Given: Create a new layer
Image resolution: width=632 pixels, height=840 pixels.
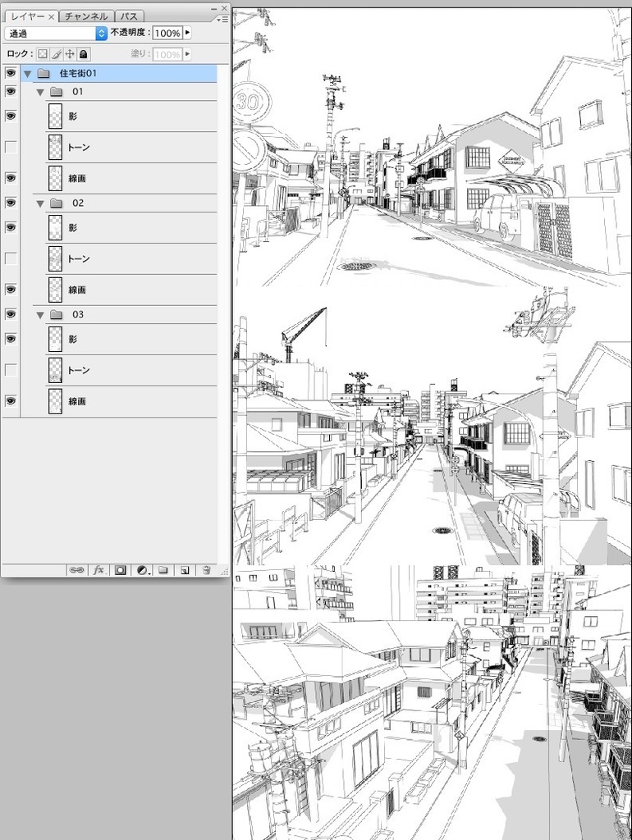Looking at the screenshot, I should pos(185,570).
